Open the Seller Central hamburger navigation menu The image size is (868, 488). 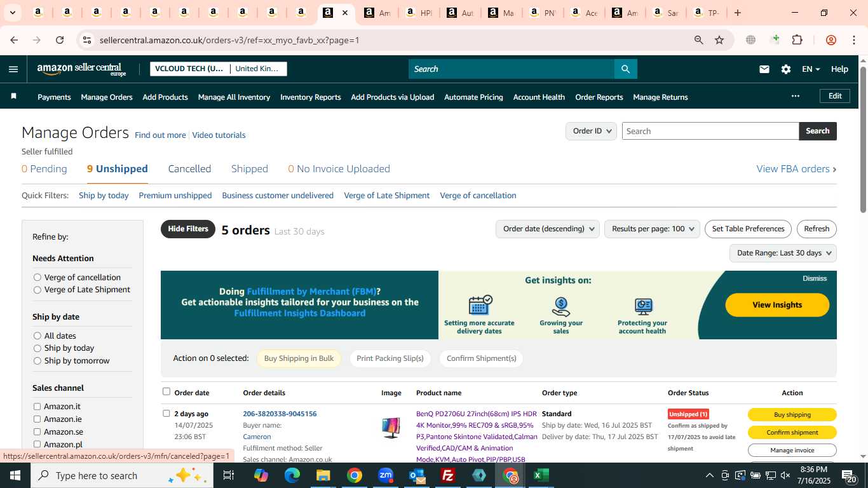(13, 69)
